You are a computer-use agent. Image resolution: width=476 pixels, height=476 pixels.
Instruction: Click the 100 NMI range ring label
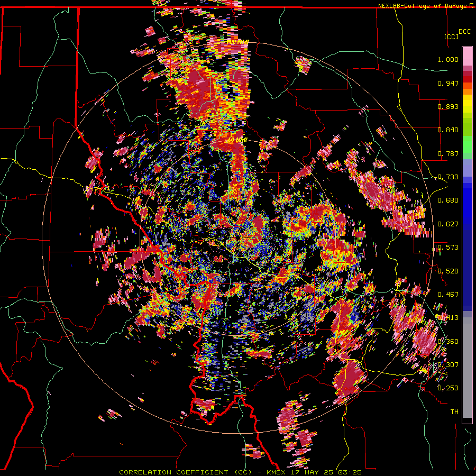(x=237, y=42)
